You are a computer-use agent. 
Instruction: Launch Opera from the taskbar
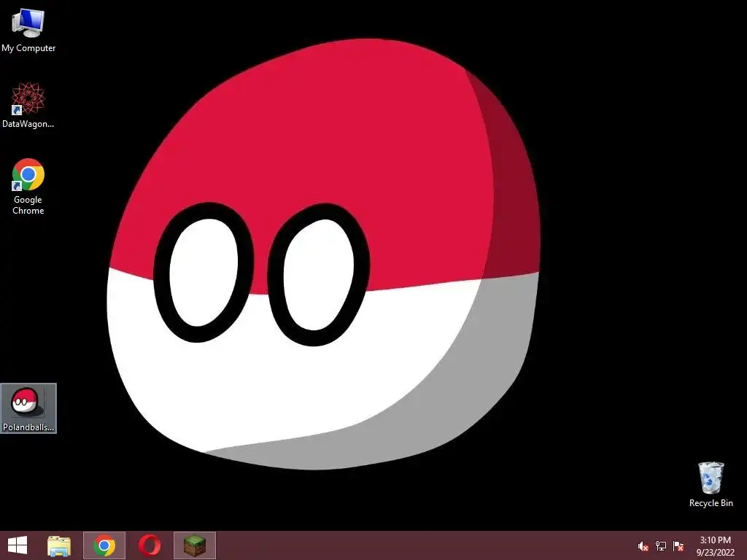(x=150, y=545)
